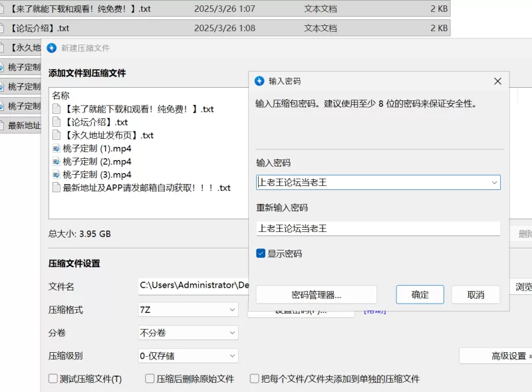Click the icon of 最新地址及APP请发邮箱自动获取 txt file
The height and width of the screenshot is (392, 532).
[57, 187]
